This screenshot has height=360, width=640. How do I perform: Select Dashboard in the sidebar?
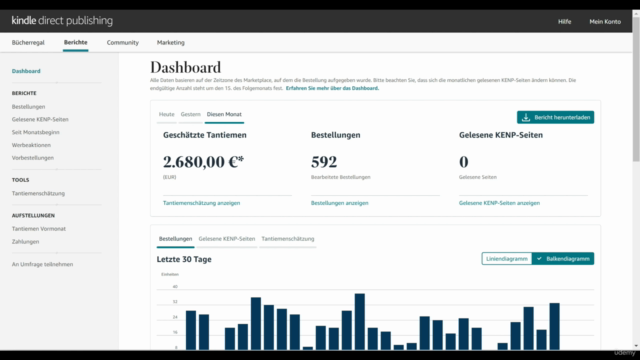tap(26, 71)
